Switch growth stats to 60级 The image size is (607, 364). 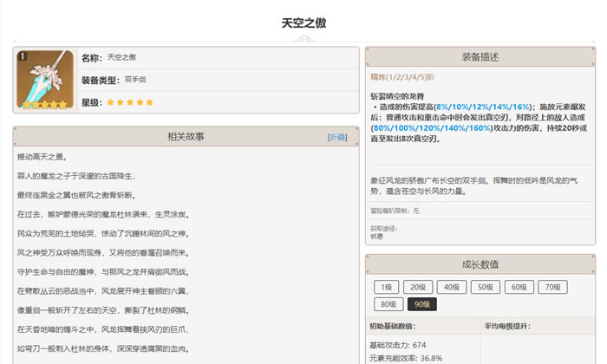click(518, 287)
